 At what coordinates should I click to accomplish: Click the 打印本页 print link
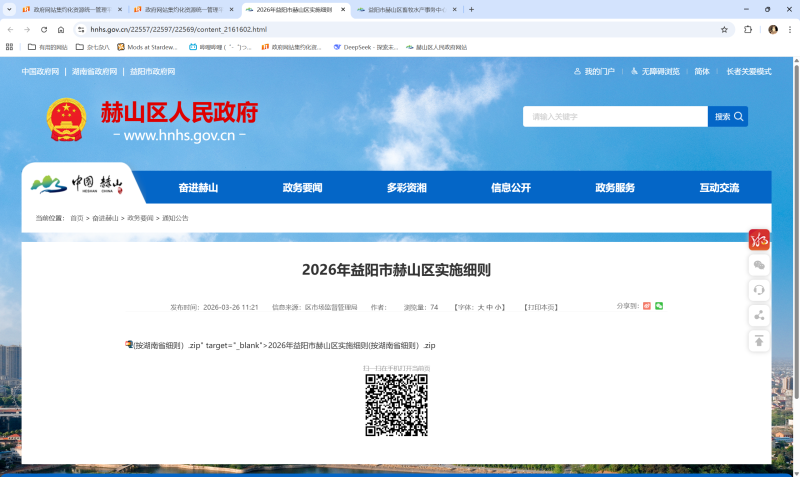click(541, 307)
